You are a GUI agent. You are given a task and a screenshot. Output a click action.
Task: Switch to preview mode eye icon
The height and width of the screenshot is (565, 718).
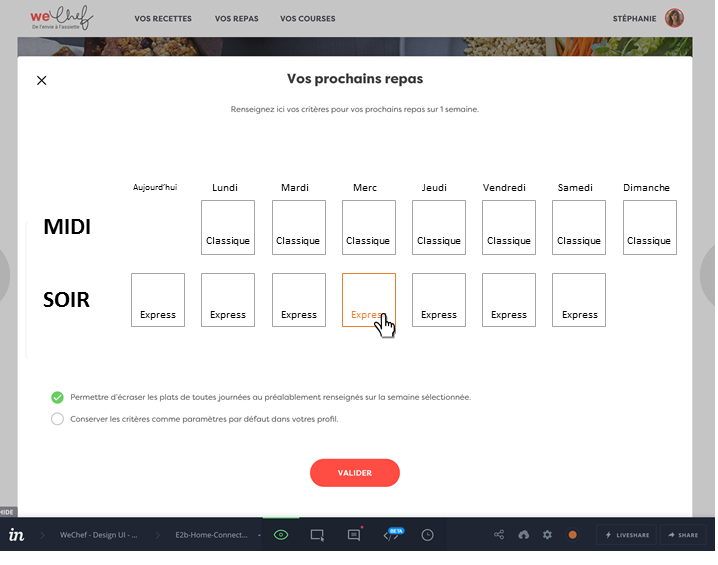tap(281, 535)
